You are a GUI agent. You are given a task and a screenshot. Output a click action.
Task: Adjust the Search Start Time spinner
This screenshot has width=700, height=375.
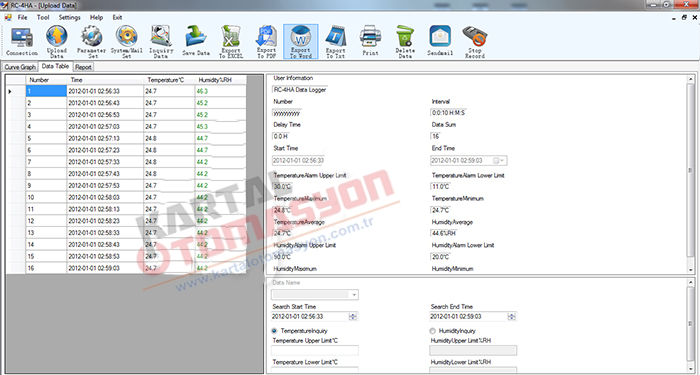tap(353, 317)
